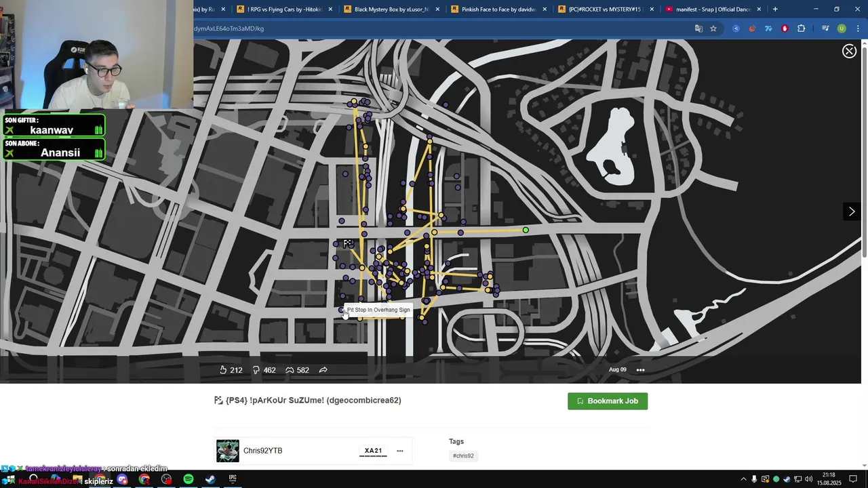This screenshot has width=868, height=488.
Task: Click the 7TV extension icon
Action: tap(768, 28)
